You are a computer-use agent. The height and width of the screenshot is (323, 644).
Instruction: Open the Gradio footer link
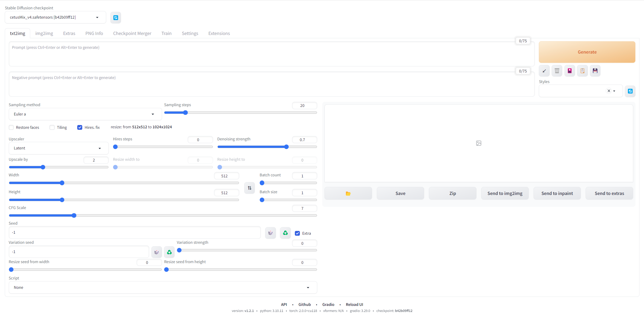tap(328, 304)
